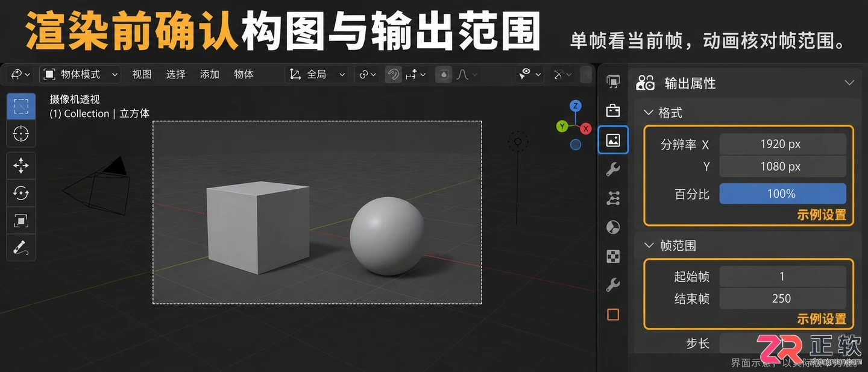This screenshot has height=372, width=868.
Task: Select the sphere in the viewport
Action: coord(387,237)
